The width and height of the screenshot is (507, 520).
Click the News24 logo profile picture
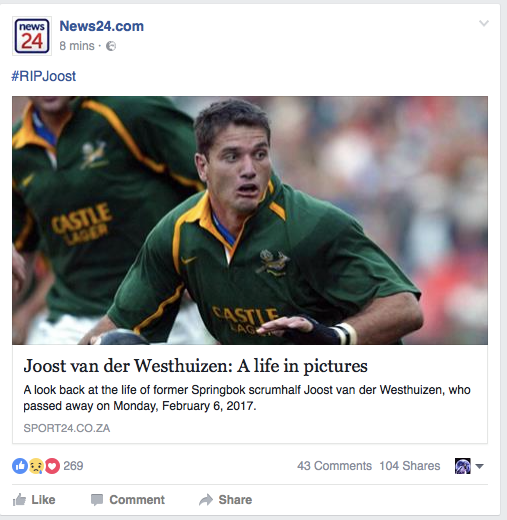point(32,36)
